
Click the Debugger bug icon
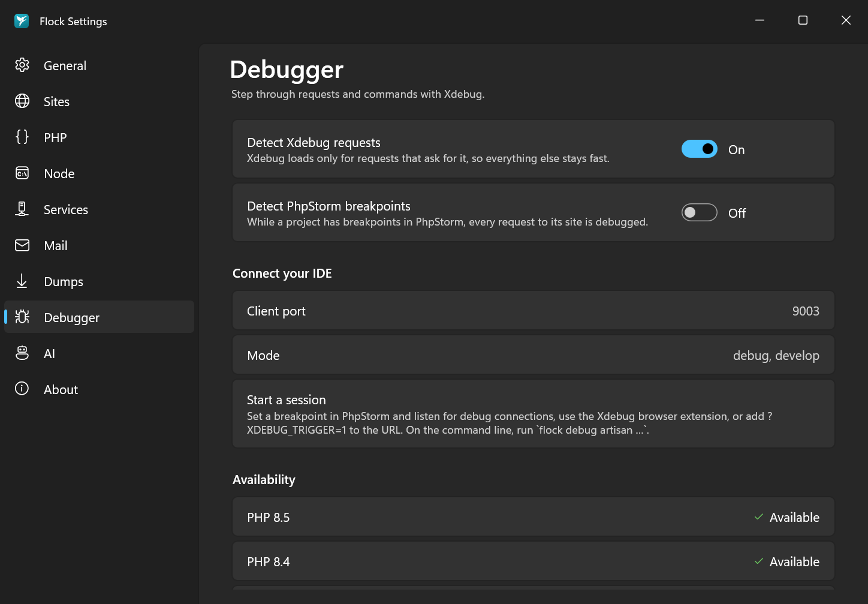22,317
